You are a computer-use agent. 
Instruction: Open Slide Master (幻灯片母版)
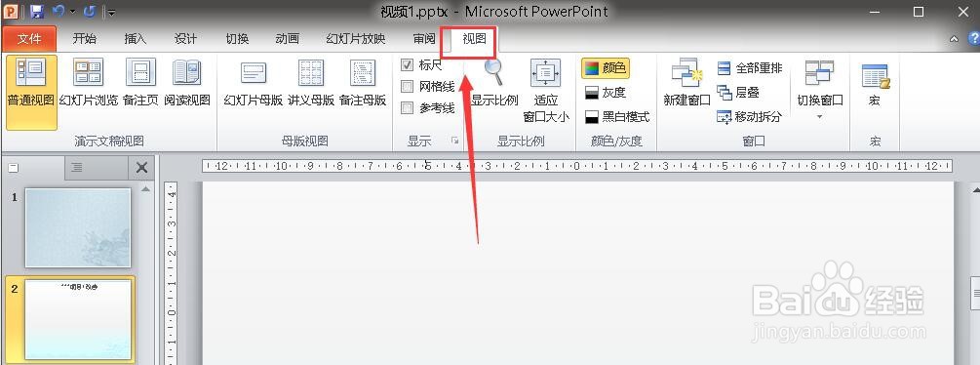click(x=254, y=84)
